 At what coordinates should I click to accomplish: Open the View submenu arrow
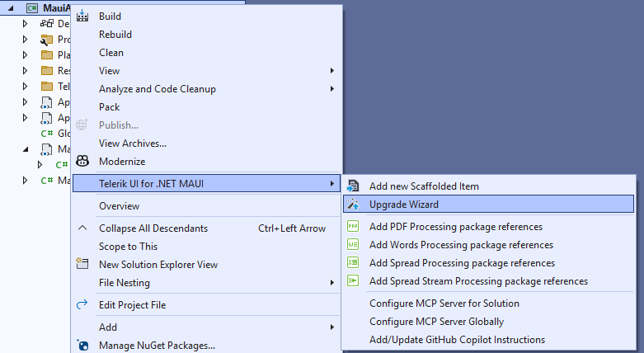coord(331,71)
